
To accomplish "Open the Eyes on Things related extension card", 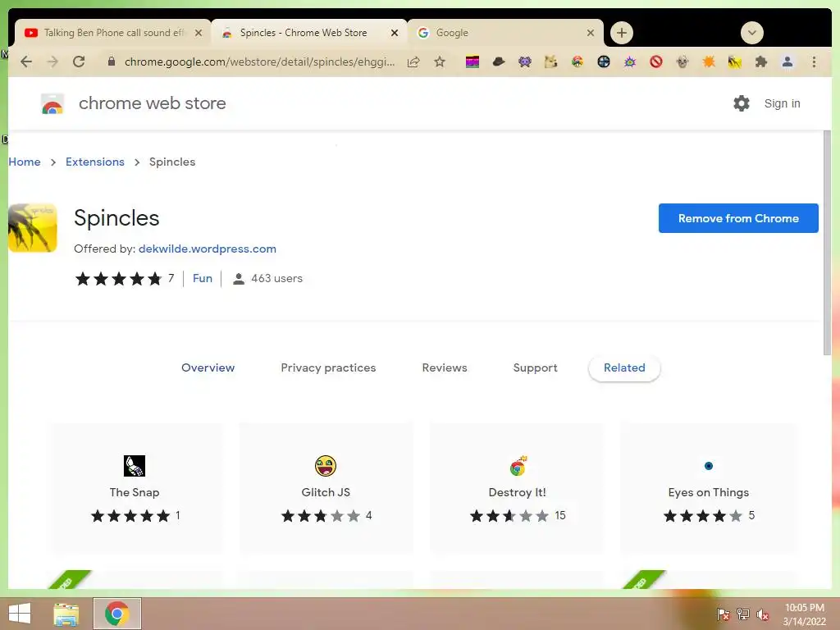I will click(708, 487).
